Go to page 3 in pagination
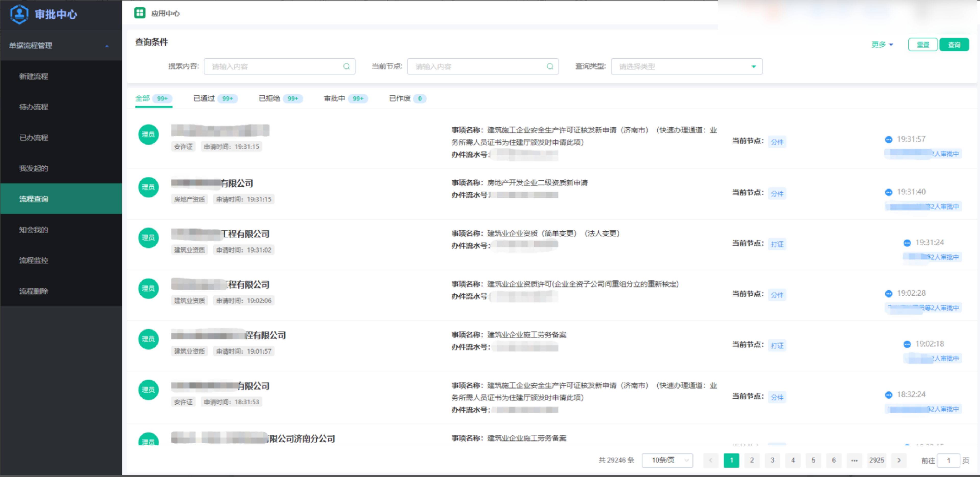Screen dimensions: 980x477 click(772, 460)
